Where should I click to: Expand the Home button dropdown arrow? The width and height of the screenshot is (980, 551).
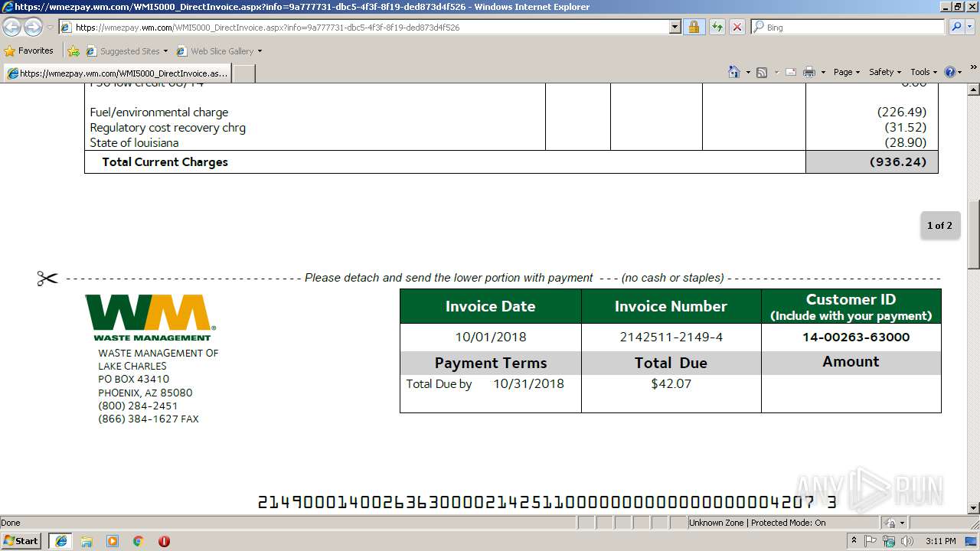pos(747,72)
